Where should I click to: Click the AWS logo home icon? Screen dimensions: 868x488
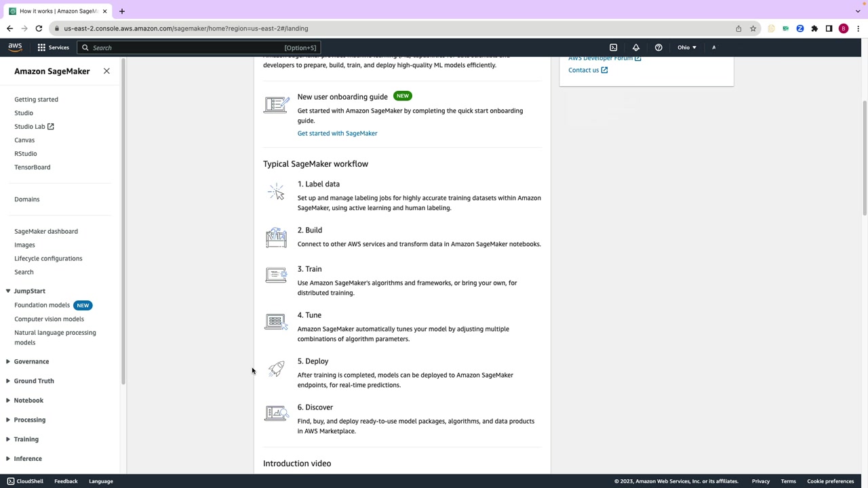(15, 47)
